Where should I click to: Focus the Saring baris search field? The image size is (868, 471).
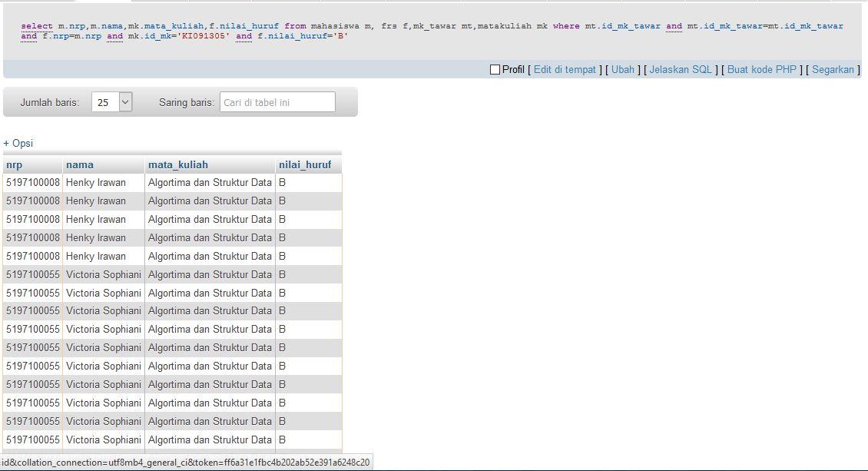[x=277, y=102]
